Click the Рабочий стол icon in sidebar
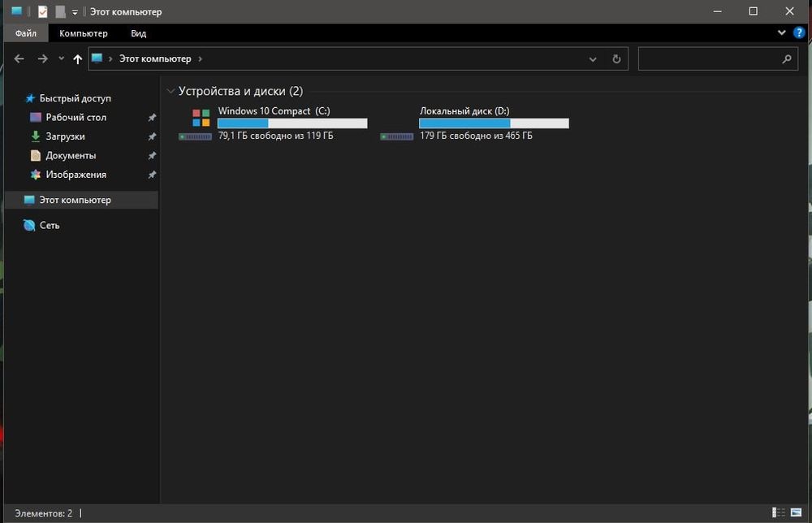The width and height of the screenshot is (812, 523). [35, 118]
